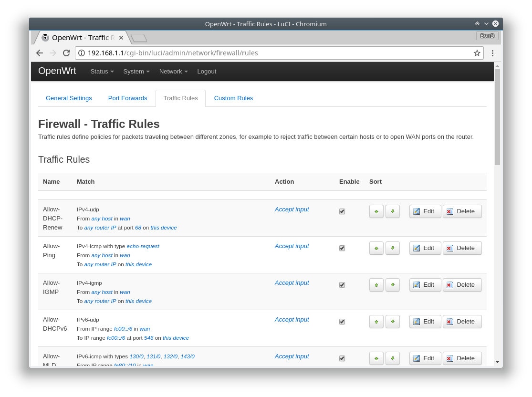Expand the Network dropdown menu
The height and width of the screenshot is (397, 532).
tap(173, 72)
